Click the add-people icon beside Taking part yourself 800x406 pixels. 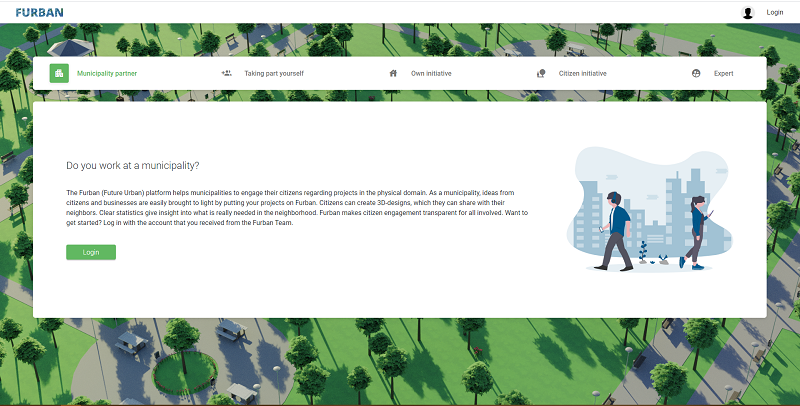[227, 73]
